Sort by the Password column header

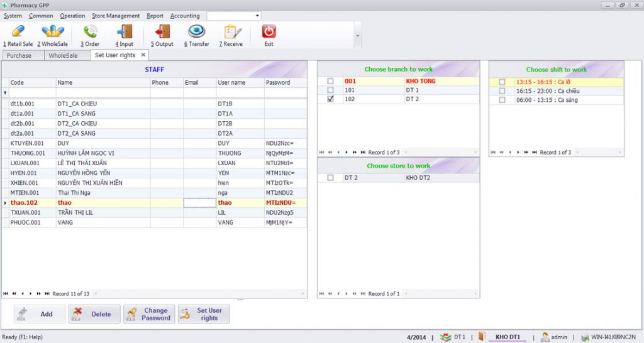tap(286, 82)
